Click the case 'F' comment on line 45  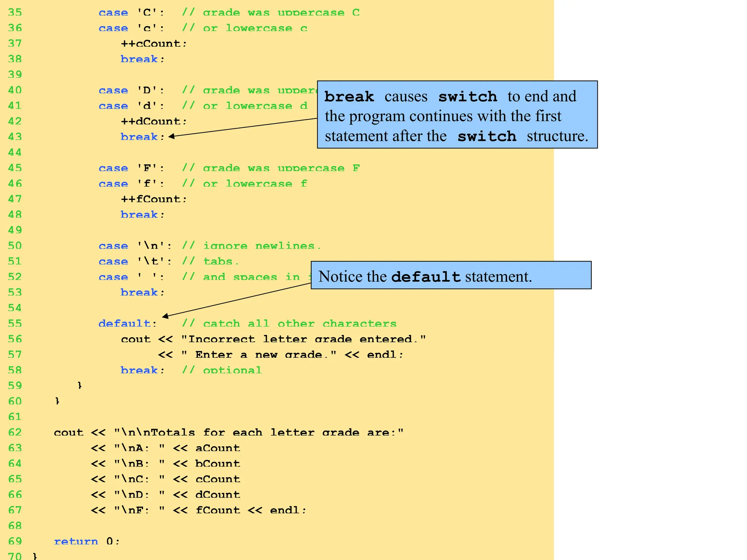(271, 168)
